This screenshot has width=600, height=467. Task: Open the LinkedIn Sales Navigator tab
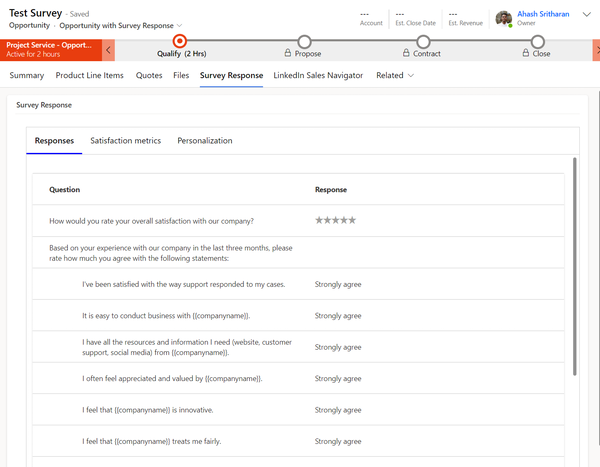point(318,75)
